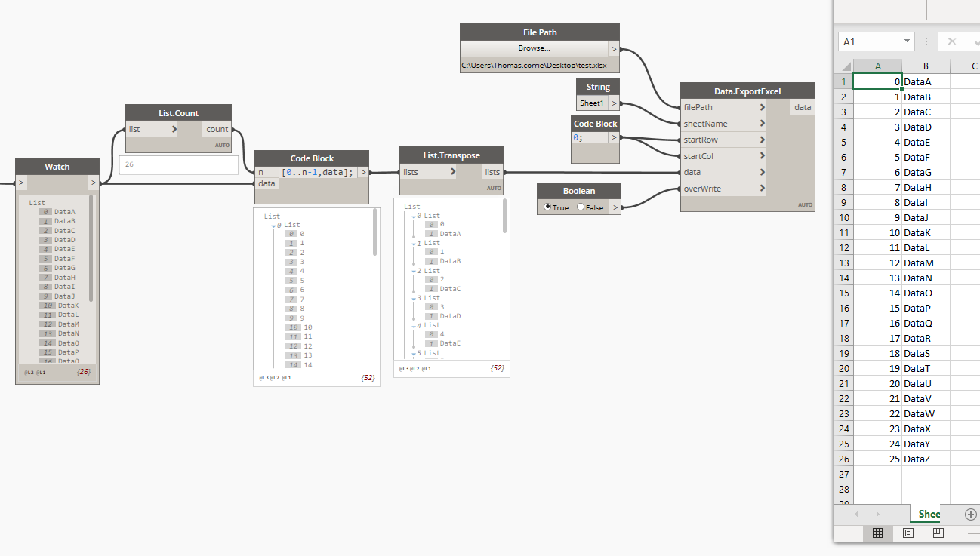Collapse "0 List" in the List.Transpose preview
The height and width of the screenshot is (556, 980).
[414, 216]
